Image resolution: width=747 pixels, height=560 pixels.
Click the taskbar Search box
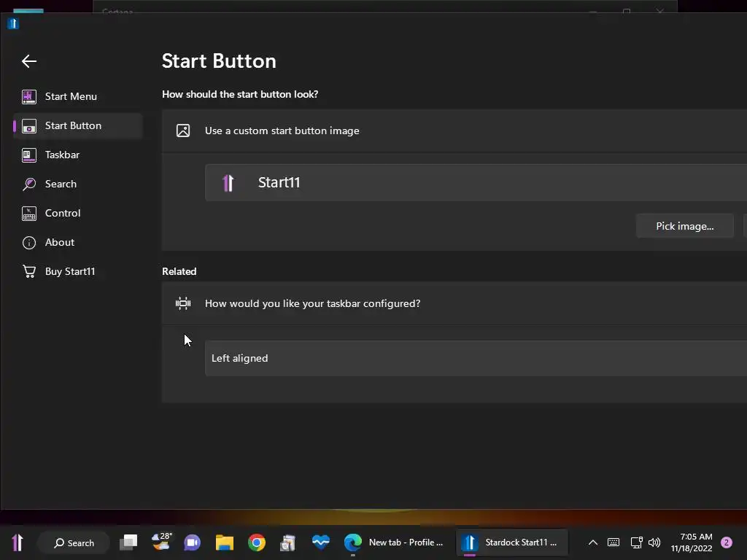pyautogui.click(x=74, y=542)
